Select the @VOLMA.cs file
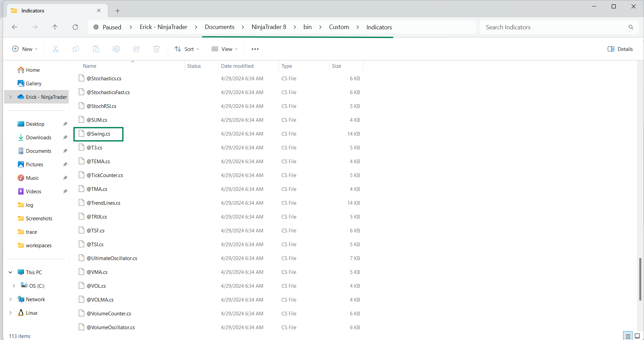 point(100,300)
